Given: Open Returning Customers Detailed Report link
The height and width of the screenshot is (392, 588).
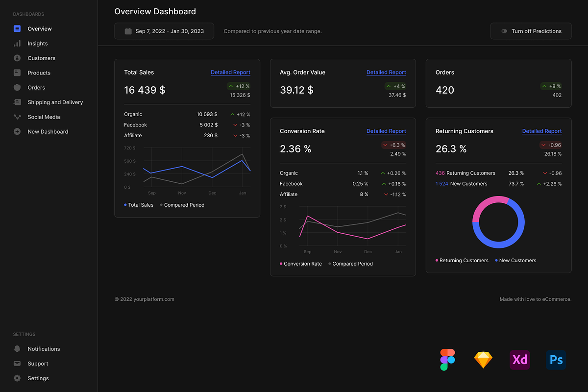Looking at the screenshot, I should click(x=542, y=131).
